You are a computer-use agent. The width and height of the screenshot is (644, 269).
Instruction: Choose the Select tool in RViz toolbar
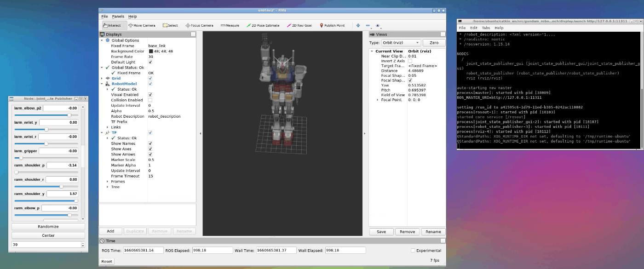(x=170, y=25)
